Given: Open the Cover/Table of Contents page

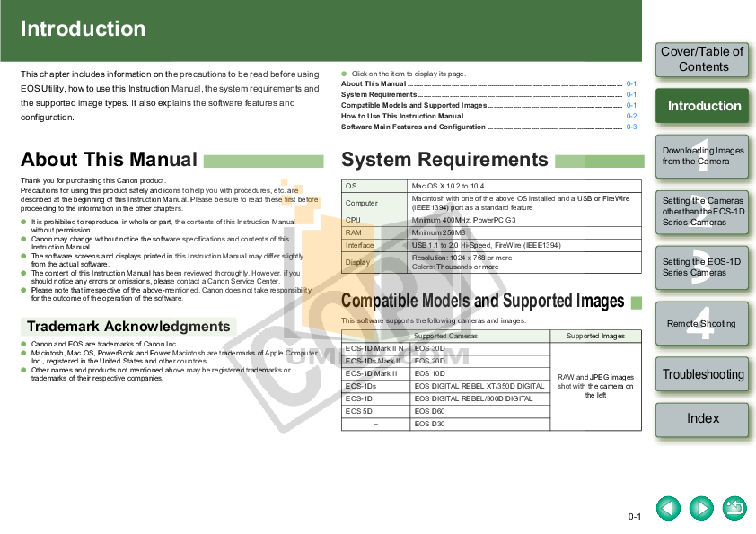Looking at the screenshot, I should tap(703, 59).
